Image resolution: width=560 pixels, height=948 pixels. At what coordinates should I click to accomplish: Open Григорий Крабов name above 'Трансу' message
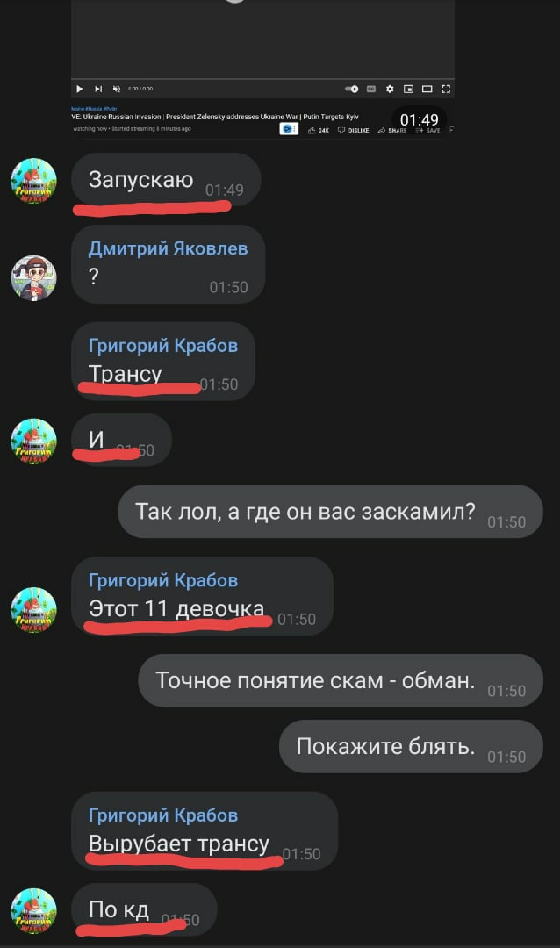click(x=163, y=346)
